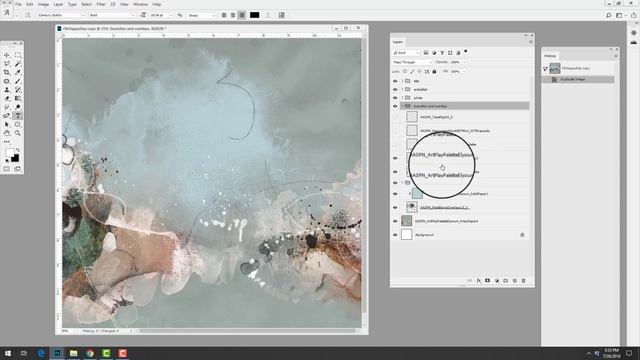Hide the top layer group

(395, 81)
